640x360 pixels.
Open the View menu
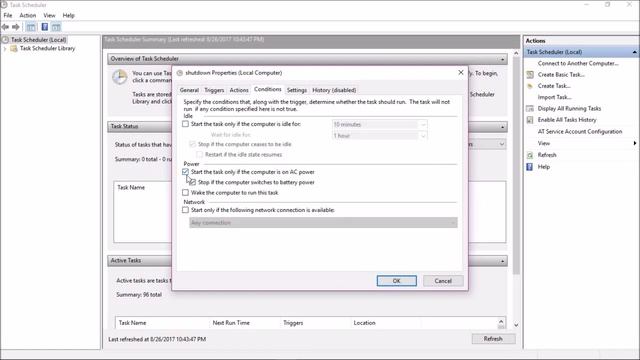coord(49,16)
